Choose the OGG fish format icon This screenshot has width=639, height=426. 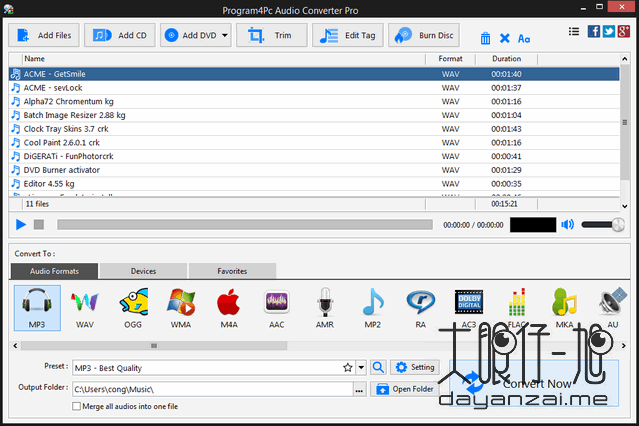coord(133,308)
